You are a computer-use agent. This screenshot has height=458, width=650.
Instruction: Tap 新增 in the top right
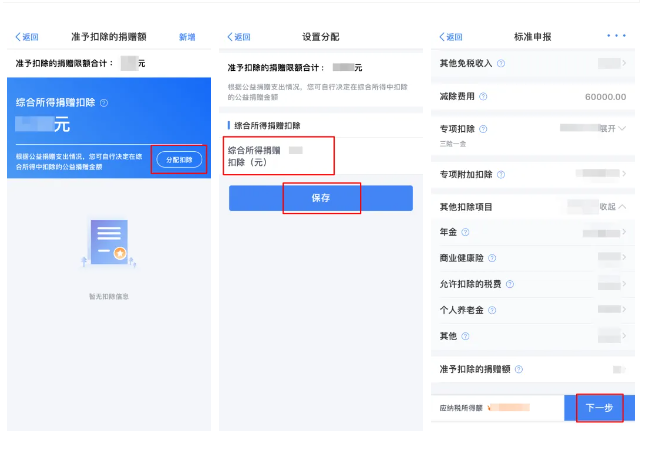click(187, 37)
